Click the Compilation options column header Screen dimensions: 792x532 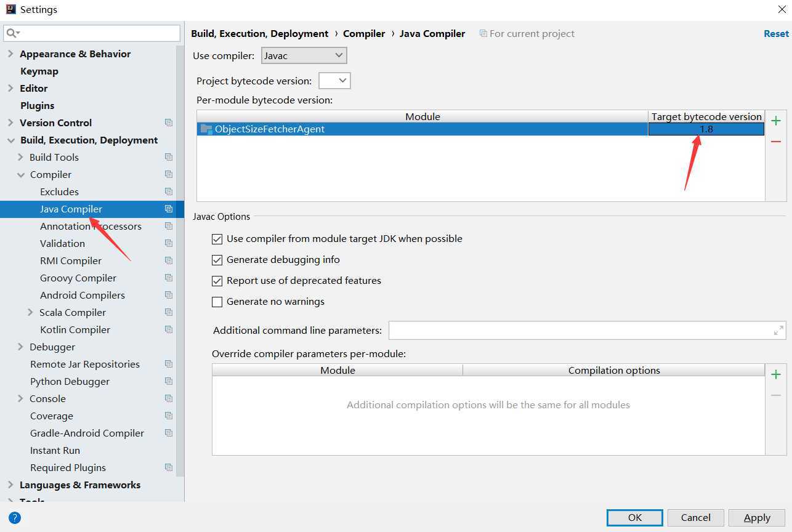(x=614, y=370)
